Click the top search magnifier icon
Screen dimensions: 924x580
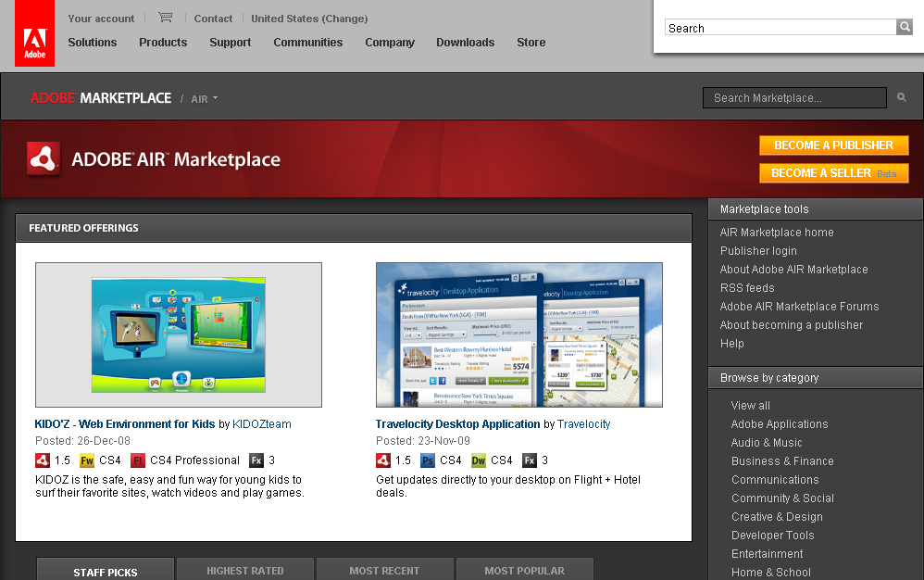pos(905,27)
